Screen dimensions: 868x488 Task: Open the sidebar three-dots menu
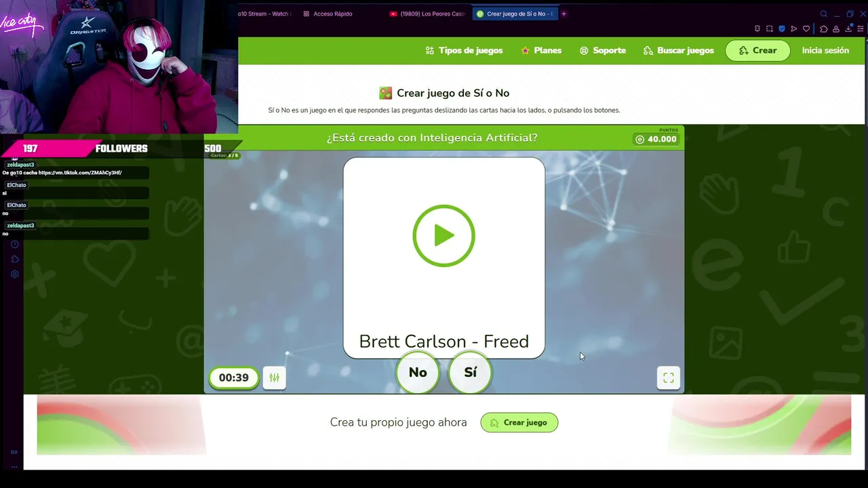tap(14, 466)
